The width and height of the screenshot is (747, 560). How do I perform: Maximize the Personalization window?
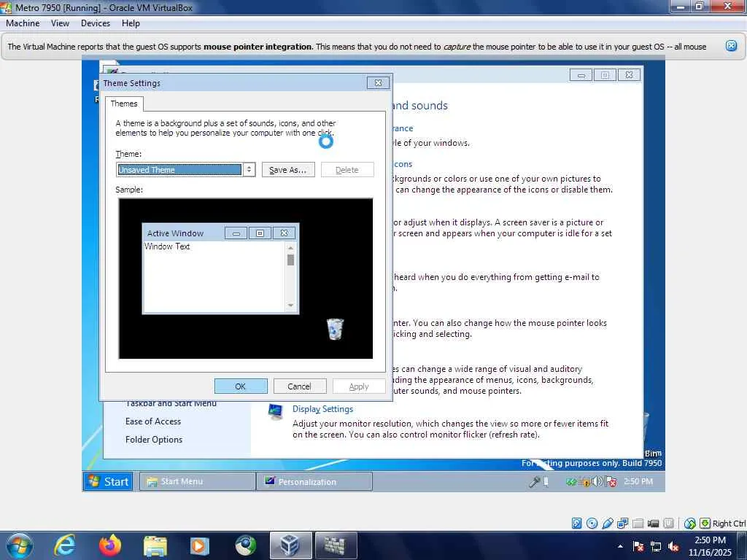coord(605,75)
